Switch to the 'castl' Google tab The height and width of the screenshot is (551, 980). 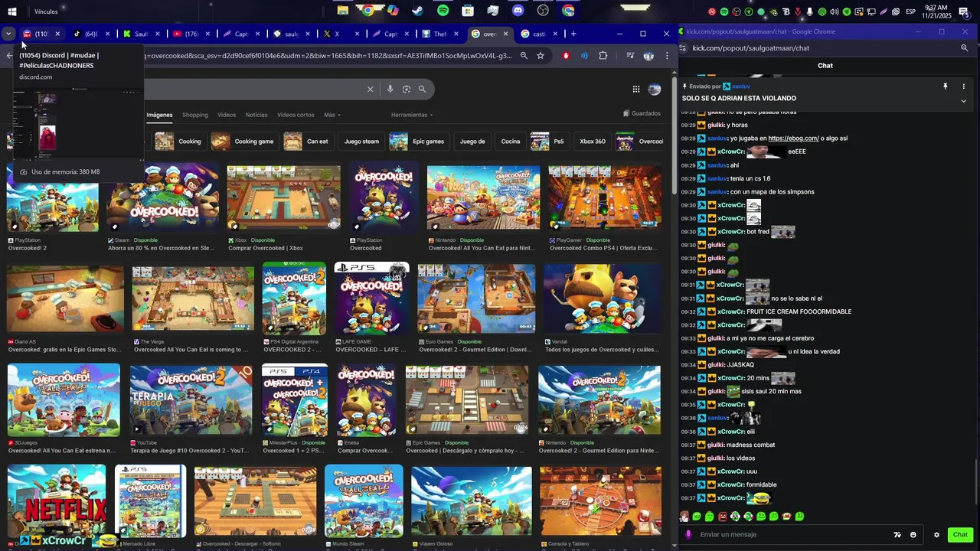tap(539, 34)
